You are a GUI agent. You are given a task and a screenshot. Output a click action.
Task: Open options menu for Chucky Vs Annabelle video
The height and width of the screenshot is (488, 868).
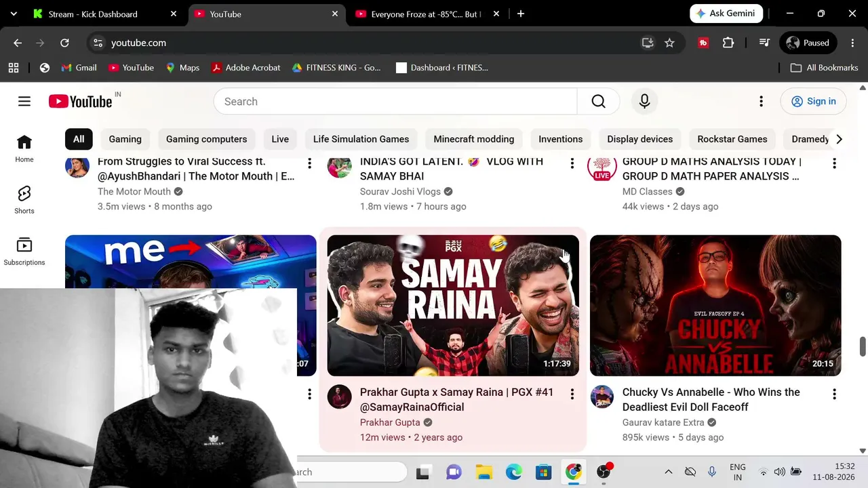coord(834,394)
